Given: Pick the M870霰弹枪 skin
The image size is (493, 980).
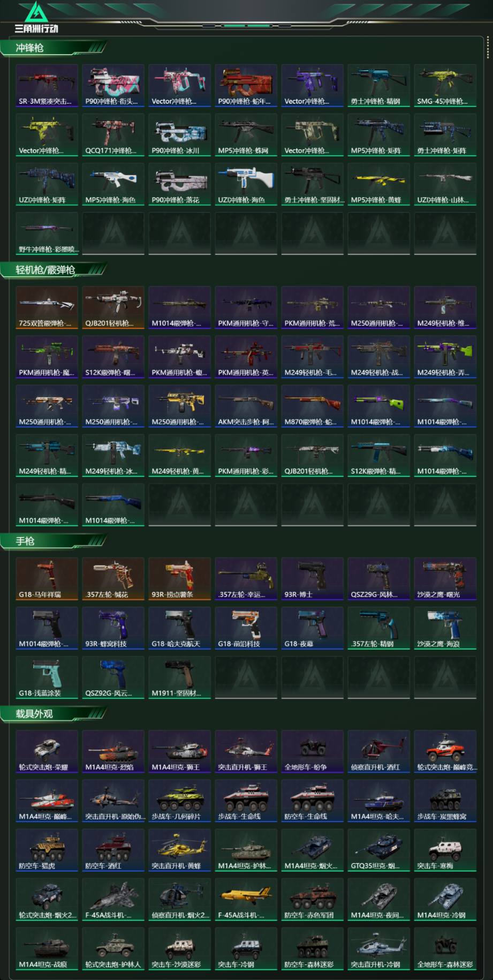Looking at the screenshot, I should click(x=312, y=406).
